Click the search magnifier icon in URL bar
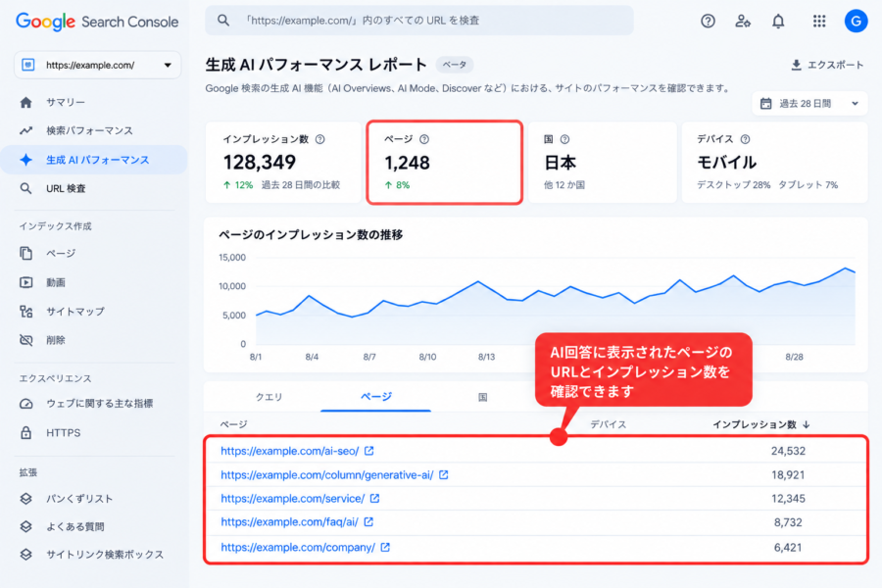 tap(223, 21)
